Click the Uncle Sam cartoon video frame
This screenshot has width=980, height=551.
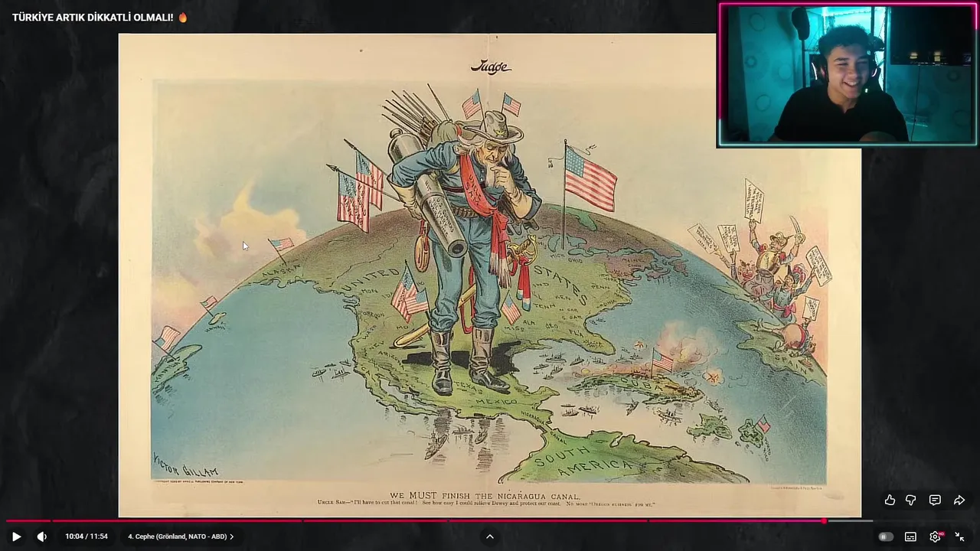(x=490, y=275)
